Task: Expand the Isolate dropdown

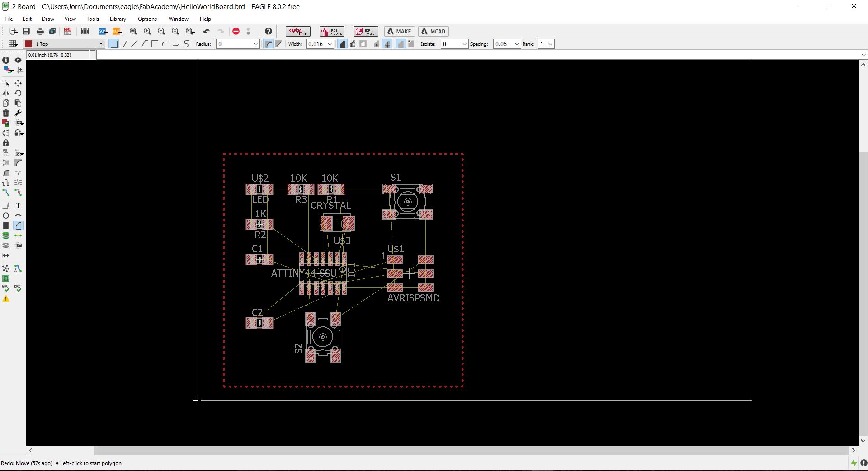Action: 464,44
